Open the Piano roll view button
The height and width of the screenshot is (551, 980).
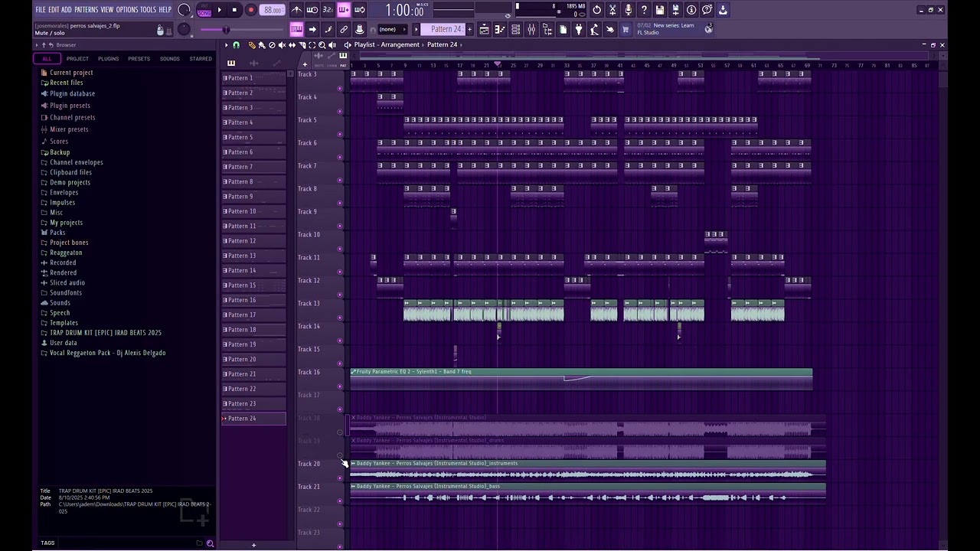(500, 29)
